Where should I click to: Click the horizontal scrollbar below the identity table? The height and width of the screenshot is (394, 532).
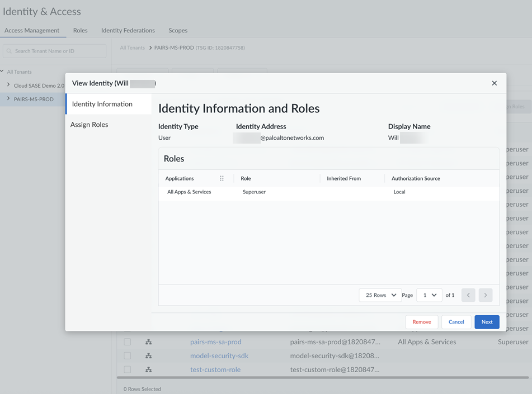click(322, 378)
